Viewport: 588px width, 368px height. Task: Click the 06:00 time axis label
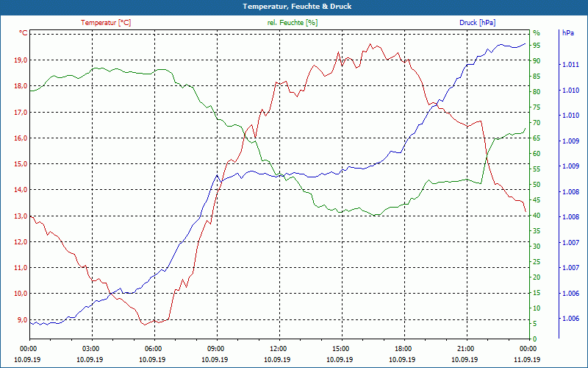152,349
